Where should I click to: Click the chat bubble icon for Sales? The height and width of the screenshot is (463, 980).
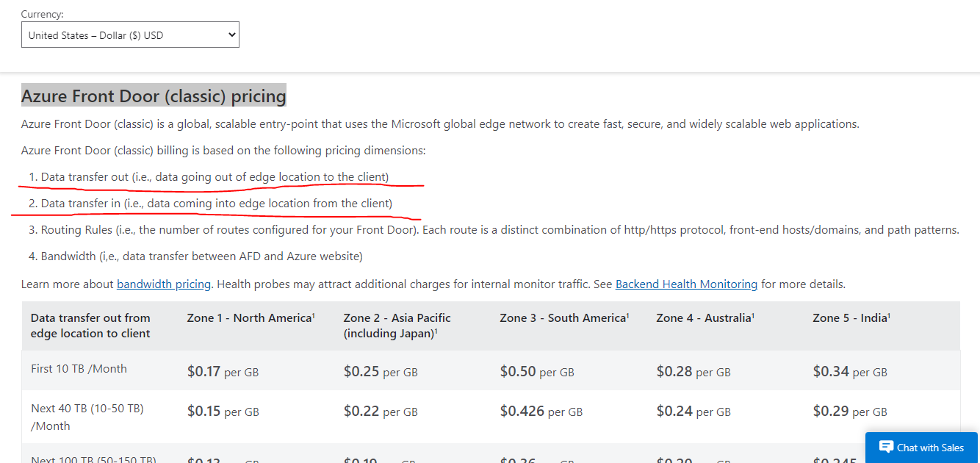pyautogui.click(x=886, y=447)
